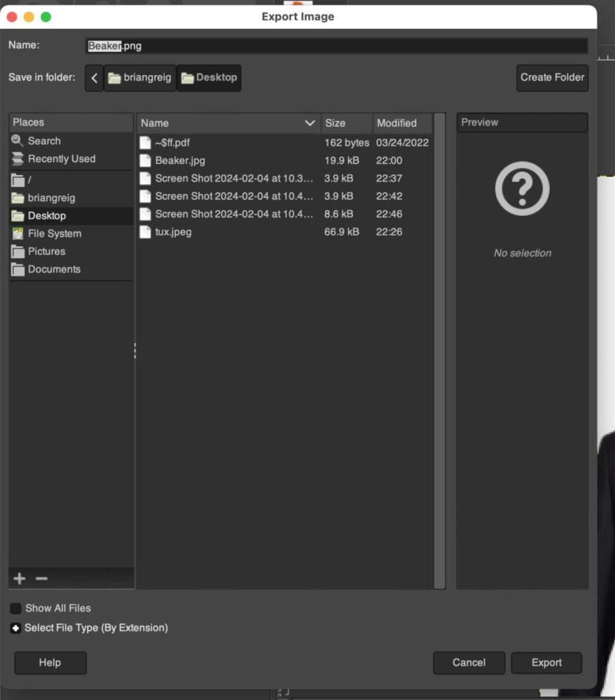Go to the briangreig path folder
The width and height of the screenshot is (615, 700).
pos(140,78)
